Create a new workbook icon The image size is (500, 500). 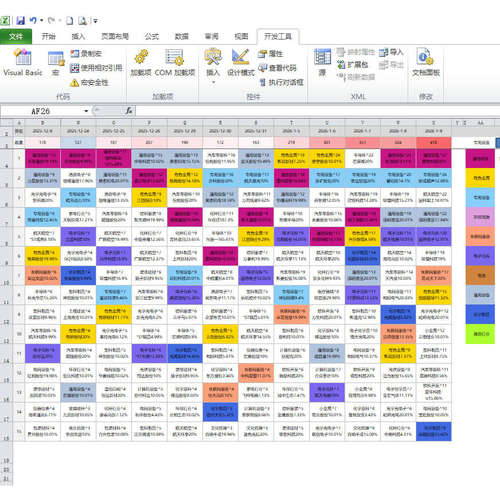(x=69, y=21)
